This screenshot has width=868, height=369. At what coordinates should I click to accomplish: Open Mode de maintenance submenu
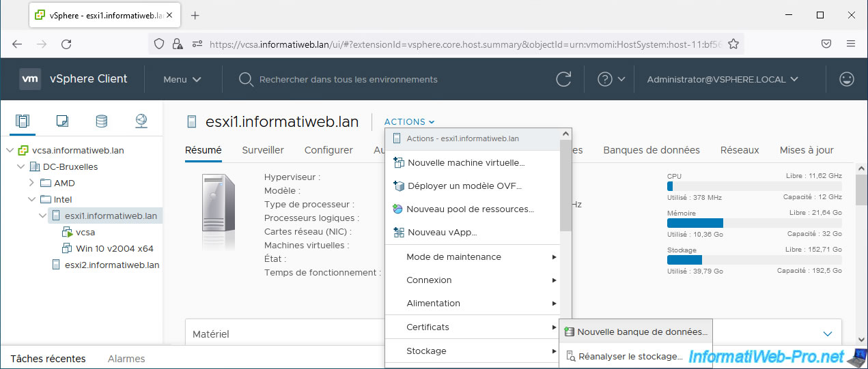(473, 257)
